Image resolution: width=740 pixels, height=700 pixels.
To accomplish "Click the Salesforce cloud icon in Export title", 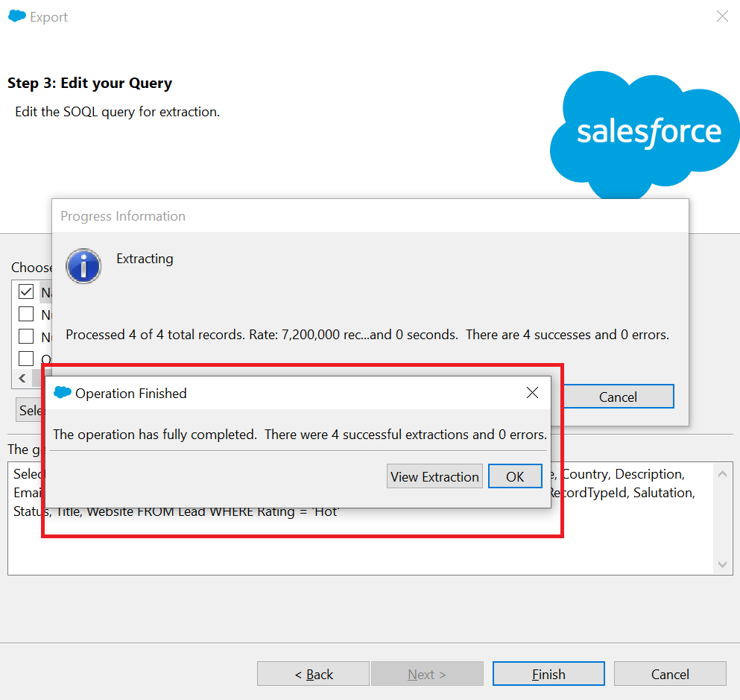I will [x=17, y=16].
